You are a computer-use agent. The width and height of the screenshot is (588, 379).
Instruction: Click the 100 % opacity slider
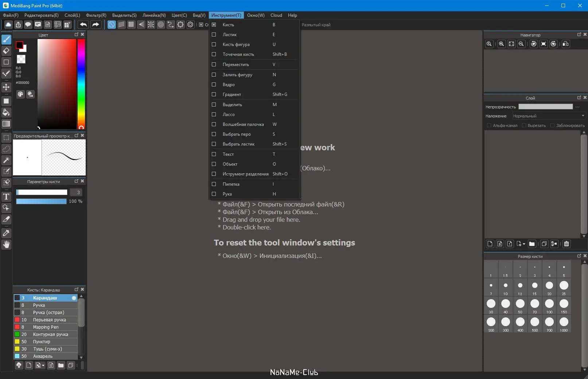(41, 201)
